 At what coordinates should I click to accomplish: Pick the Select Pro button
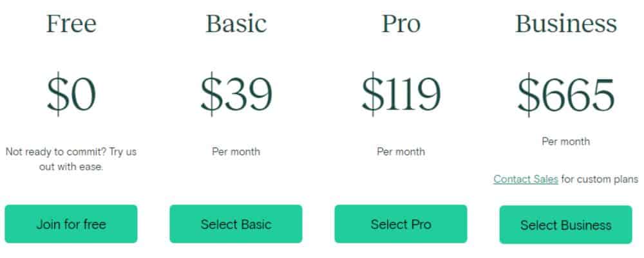(401, 224)
